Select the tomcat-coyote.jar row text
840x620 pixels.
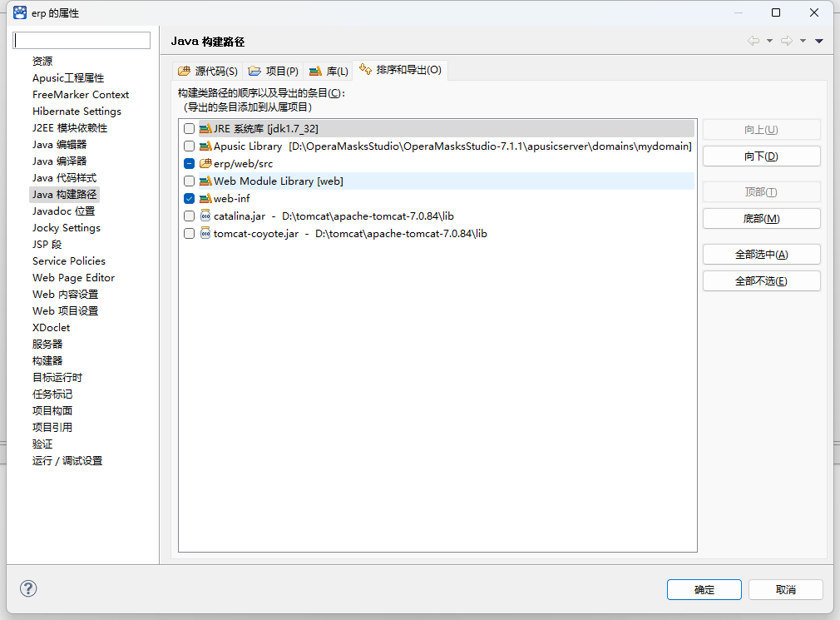coord(350,234)
